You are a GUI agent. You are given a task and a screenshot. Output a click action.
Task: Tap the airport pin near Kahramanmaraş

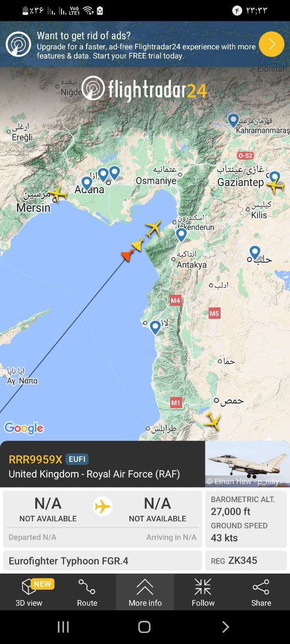(x=233, y=121)
